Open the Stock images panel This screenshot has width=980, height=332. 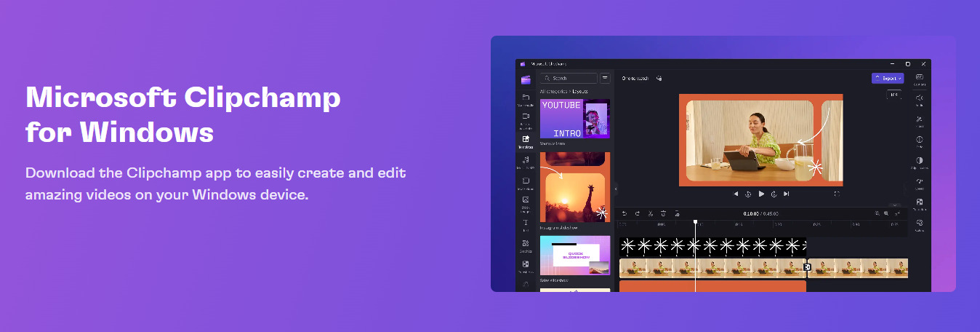point(526,203)
